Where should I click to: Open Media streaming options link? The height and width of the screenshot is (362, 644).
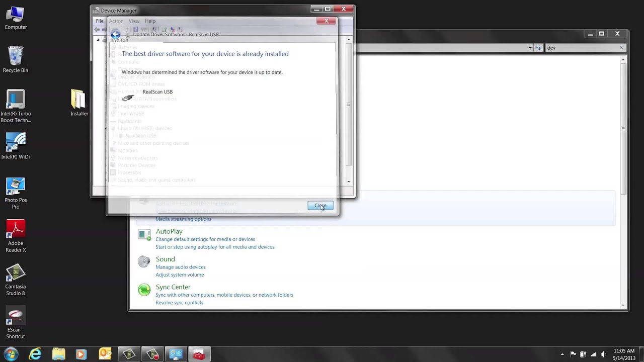[184, 219]
